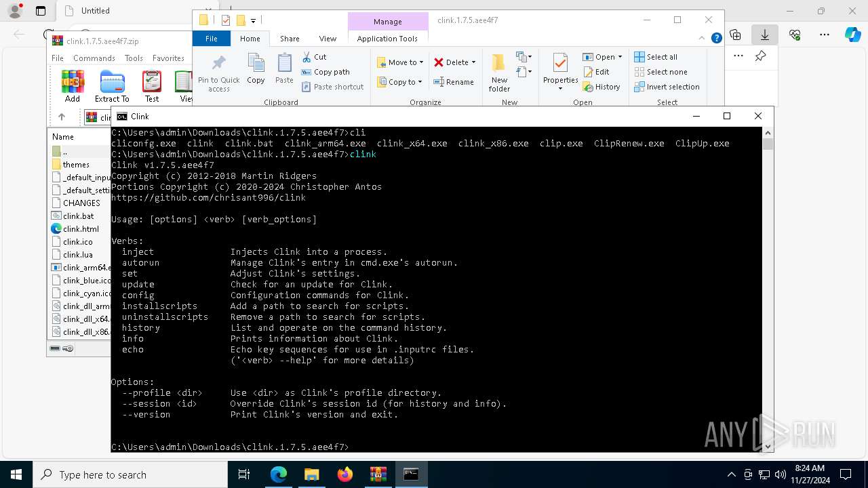Open WinRAR Commands menu

[x=94, y=58]
